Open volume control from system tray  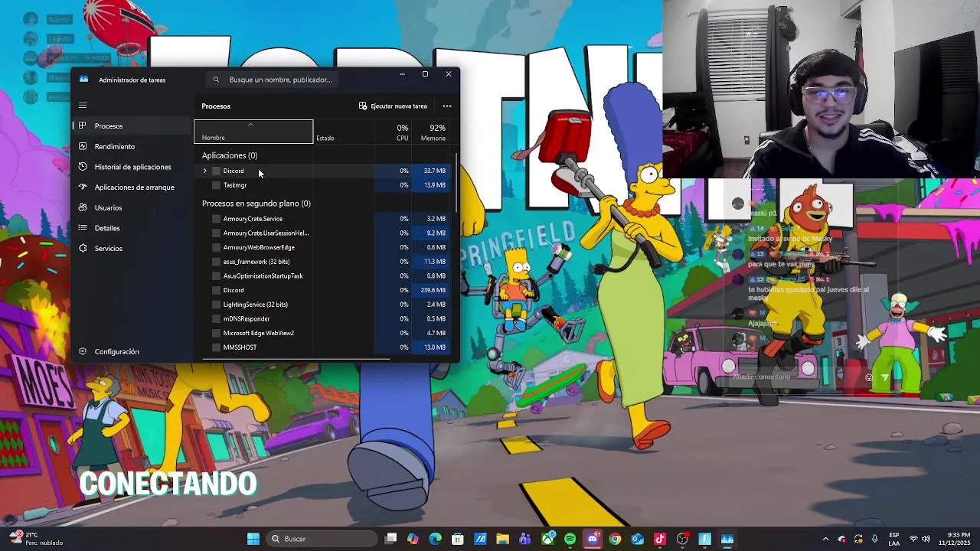tap(926, 539)
